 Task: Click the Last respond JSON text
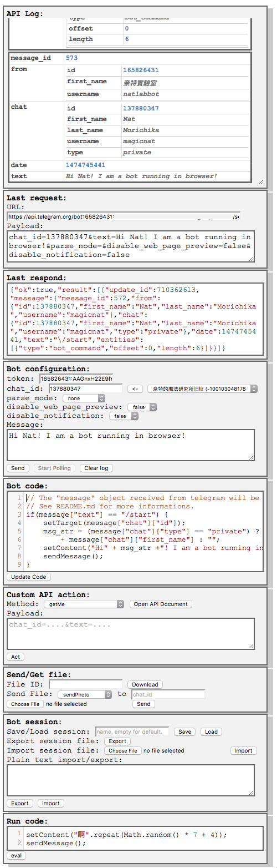135,320
